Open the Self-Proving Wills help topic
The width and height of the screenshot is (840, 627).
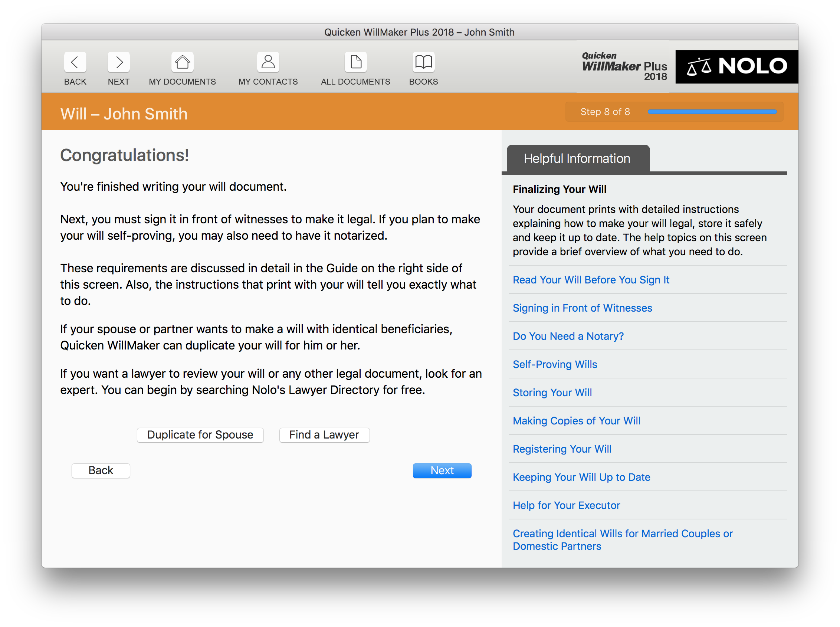click(555, 364)
